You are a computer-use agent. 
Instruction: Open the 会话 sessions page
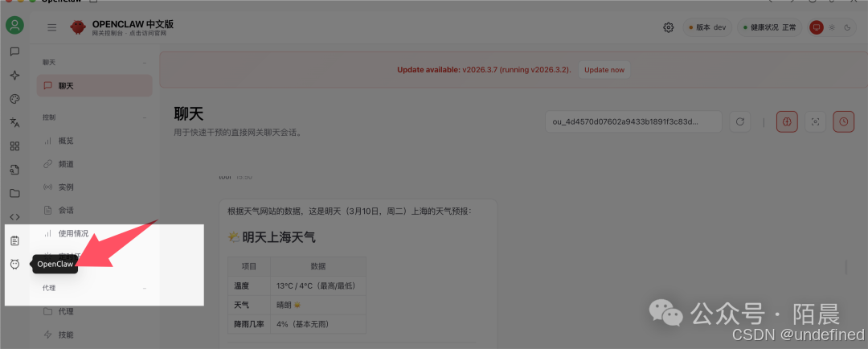click(95, 211)
